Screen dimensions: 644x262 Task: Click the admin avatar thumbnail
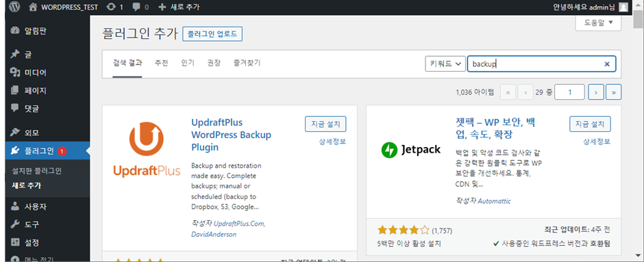click(x=623, y=7)
